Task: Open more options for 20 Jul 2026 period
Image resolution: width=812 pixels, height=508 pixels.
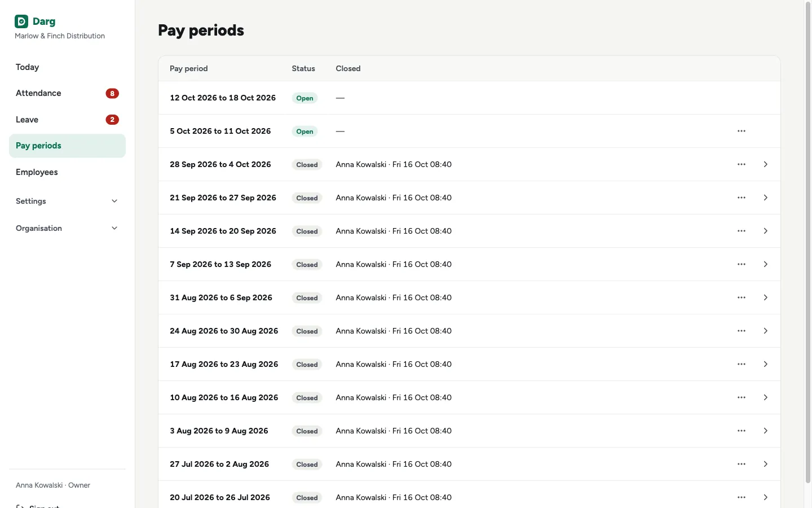Action: (742, 497)
